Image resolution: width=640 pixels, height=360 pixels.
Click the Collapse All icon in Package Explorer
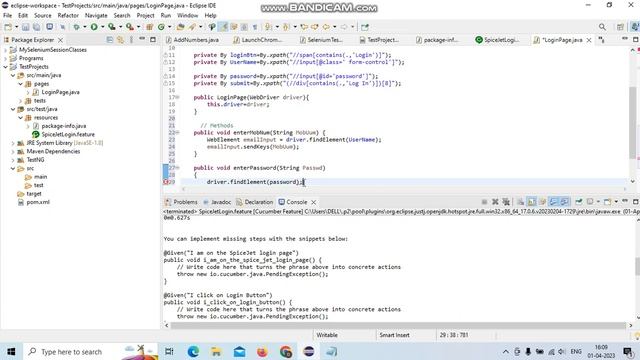click(110, 40)
